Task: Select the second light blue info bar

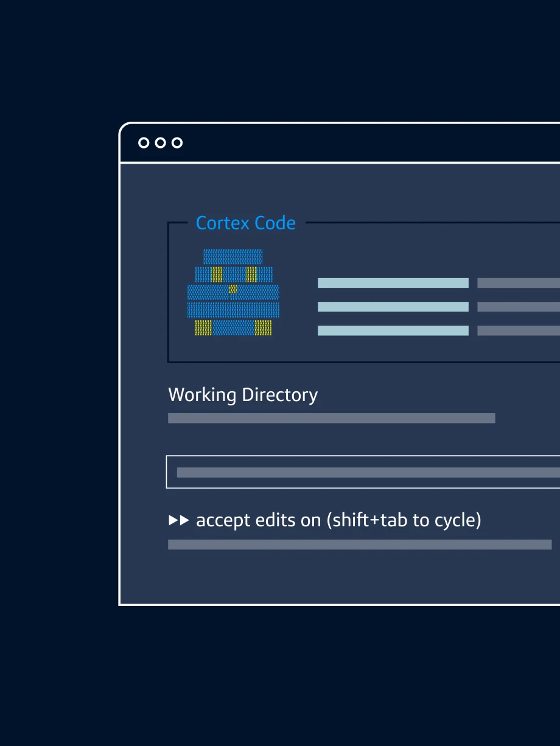Action: point(393,307)
